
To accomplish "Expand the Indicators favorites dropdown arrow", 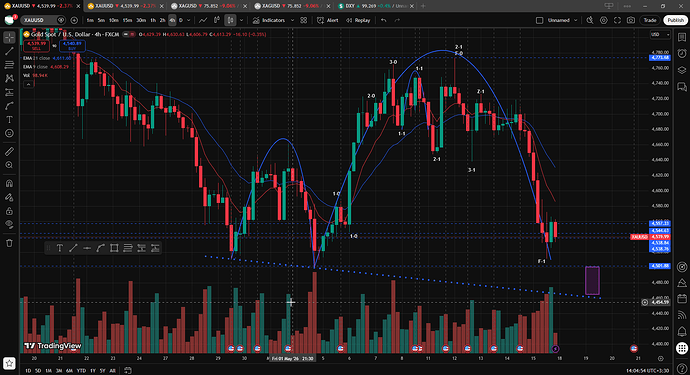I will 292,20.
